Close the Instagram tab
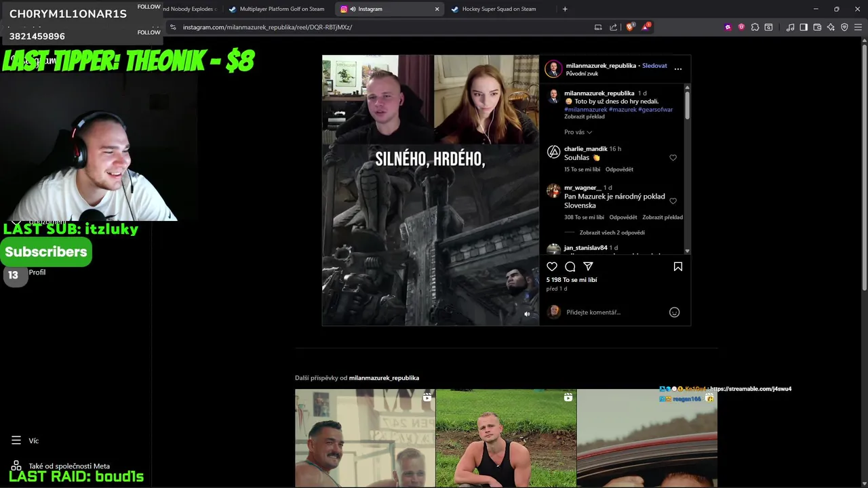The width and height of the screenshot is (868, 488). [437, 9]
